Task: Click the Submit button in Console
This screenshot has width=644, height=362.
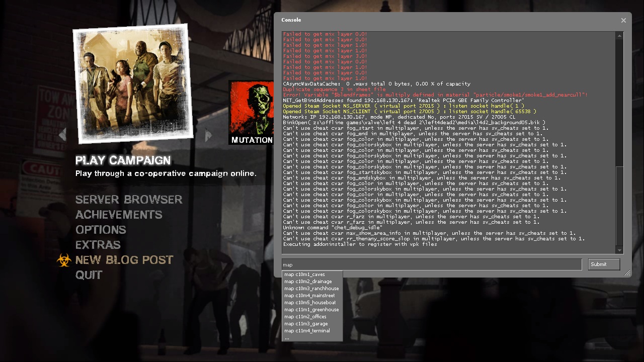Action: click(604, 264)
